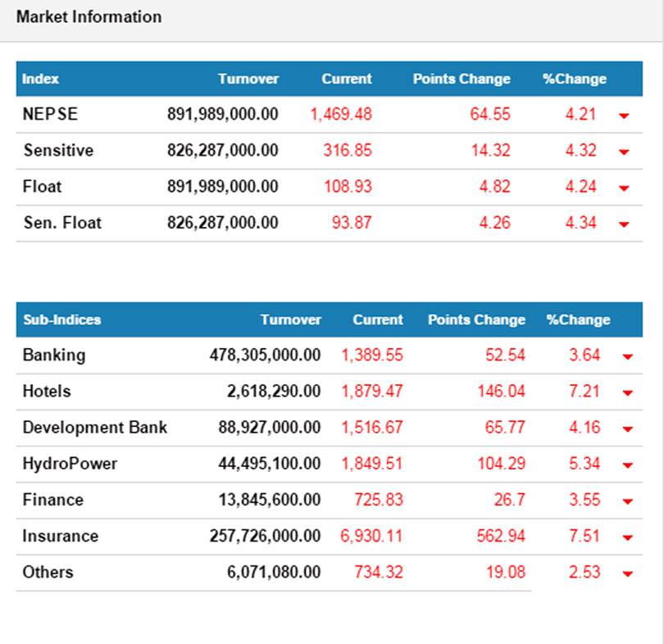664x644 pixels.
Task: Click Float current value 108.93
Action: coord(348,186)
